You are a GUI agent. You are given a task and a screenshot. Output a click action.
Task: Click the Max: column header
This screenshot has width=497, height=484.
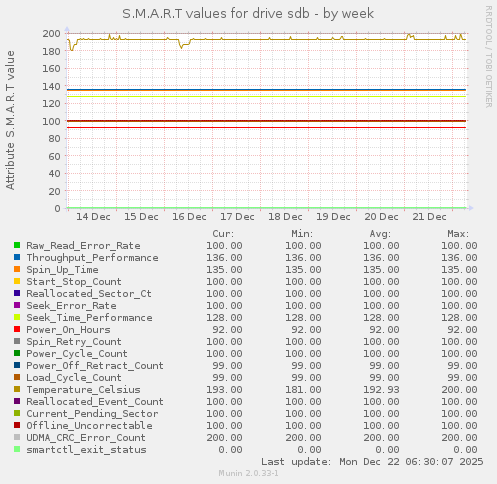[x=458, y=234]
